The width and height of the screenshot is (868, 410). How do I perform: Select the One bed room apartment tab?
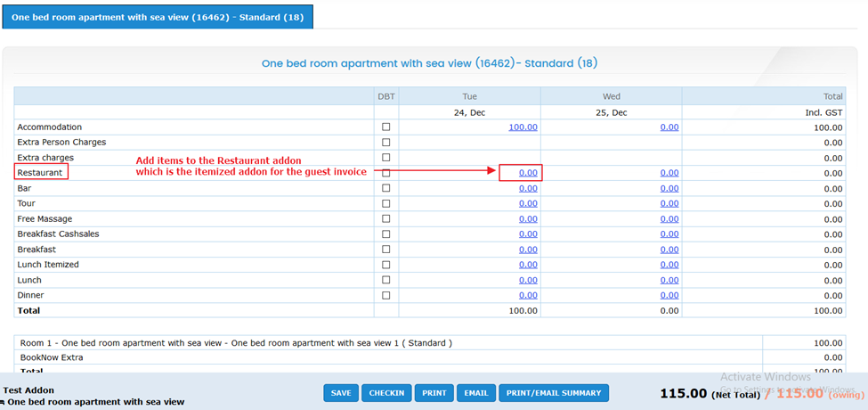pyautogui.click(x=158, y=17)
